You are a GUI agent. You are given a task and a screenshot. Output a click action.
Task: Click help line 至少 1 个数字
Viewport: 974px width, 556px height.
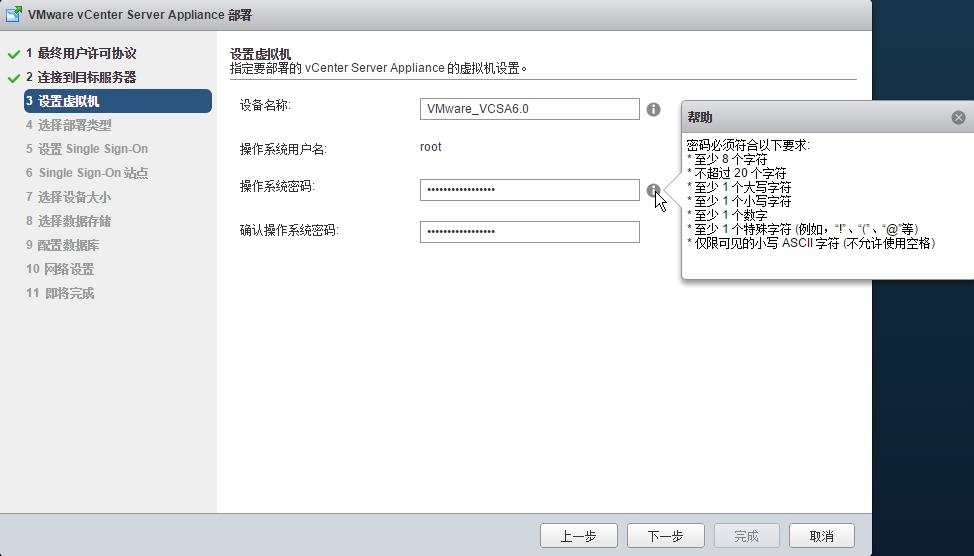click(727, 215)
